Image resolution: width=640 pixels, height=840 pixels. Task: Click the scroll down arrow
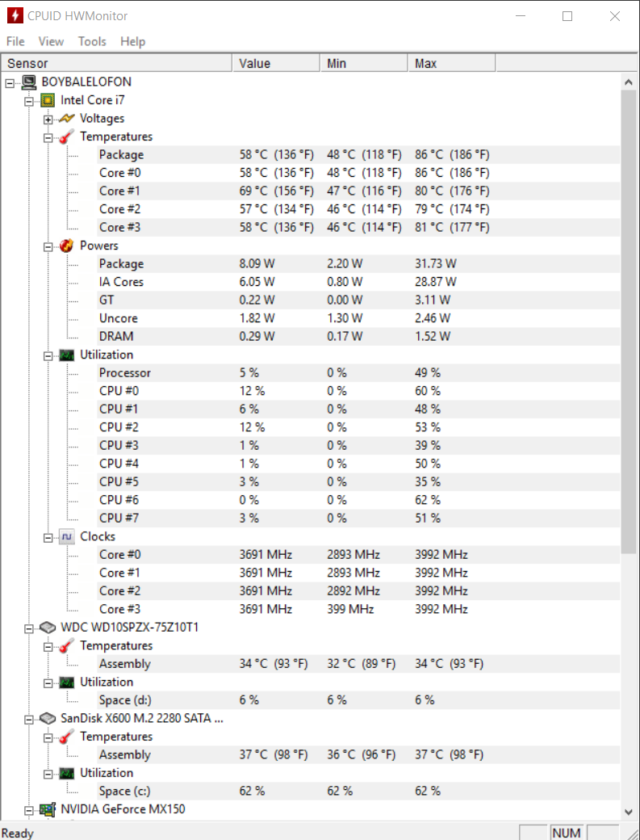pos(629,811)
